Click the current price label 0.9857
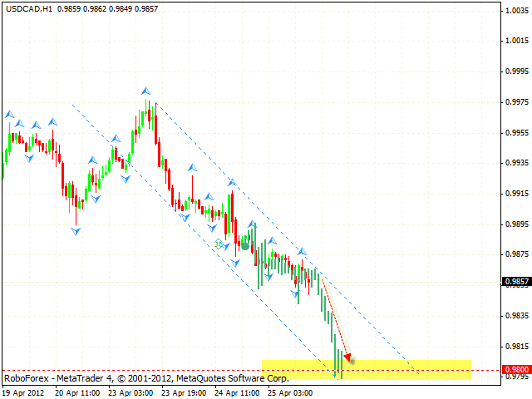 (x=515, y=282)
